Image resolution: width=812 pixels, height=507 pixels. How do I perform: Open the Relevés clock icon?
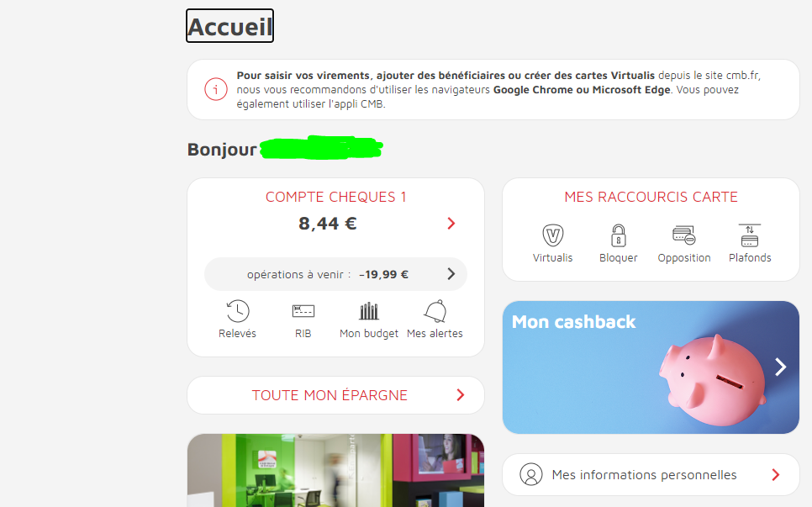tap(238, 311)
